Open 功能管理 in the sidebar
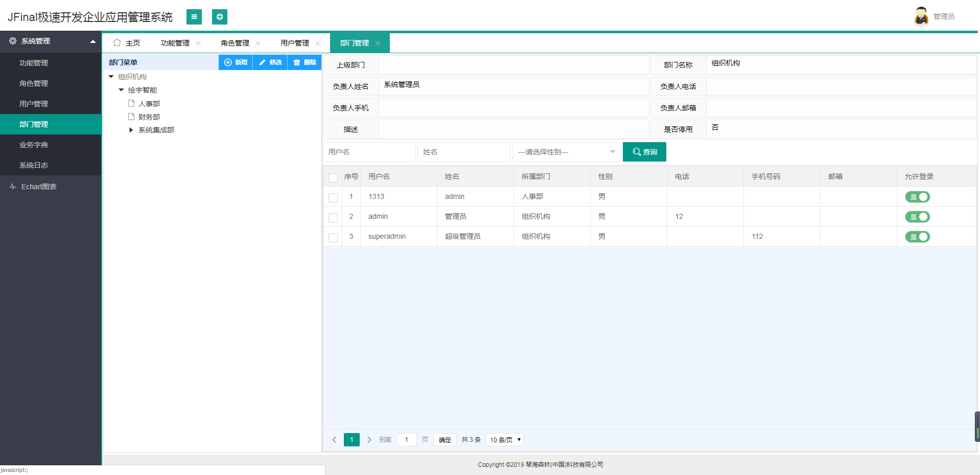The width and height of the screenshot is (980, 475). click(51, 63)
